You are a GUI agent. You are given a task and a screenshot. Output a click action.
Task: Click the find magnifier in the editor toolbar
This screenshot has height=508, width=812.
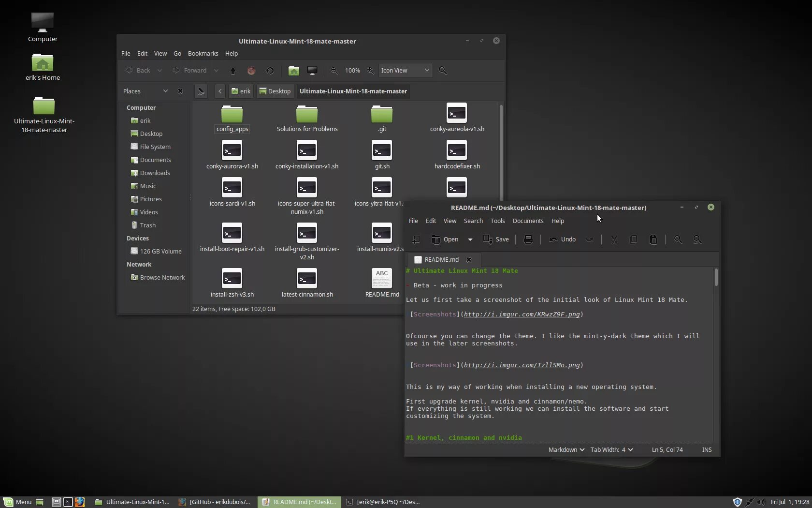(x=678, y=239)
